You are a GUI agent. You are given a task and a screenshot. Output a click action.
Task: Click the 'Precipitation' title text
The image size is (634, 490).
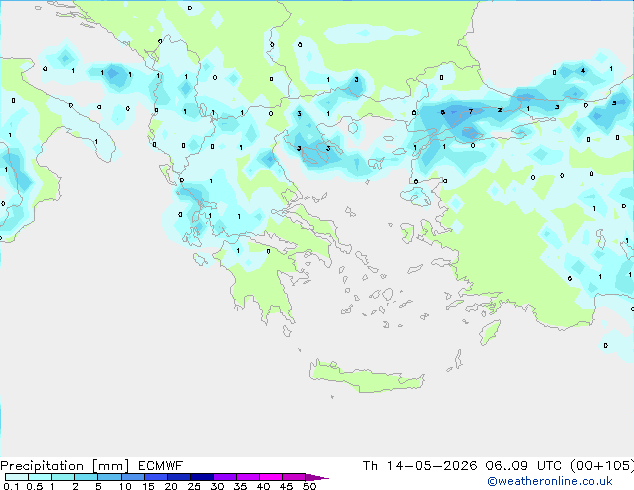pyautogui.click(x=42, y=466)
